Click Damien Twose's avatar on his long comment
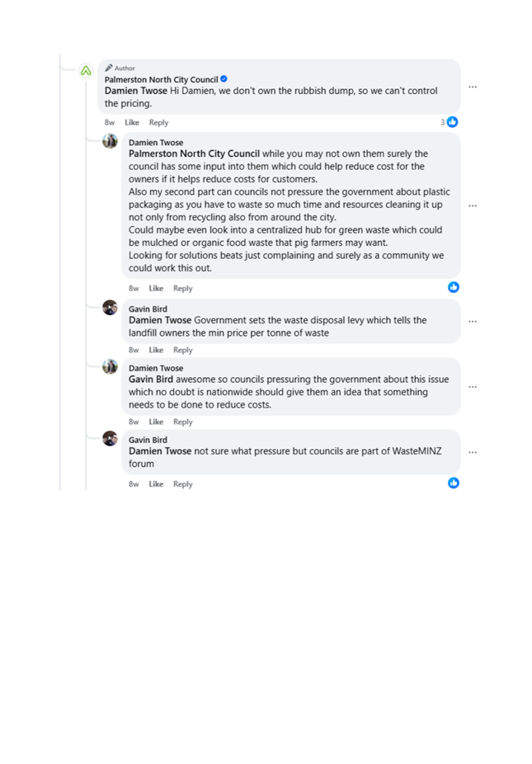Viewport: 532px width, 764px height. pos(110,142)
